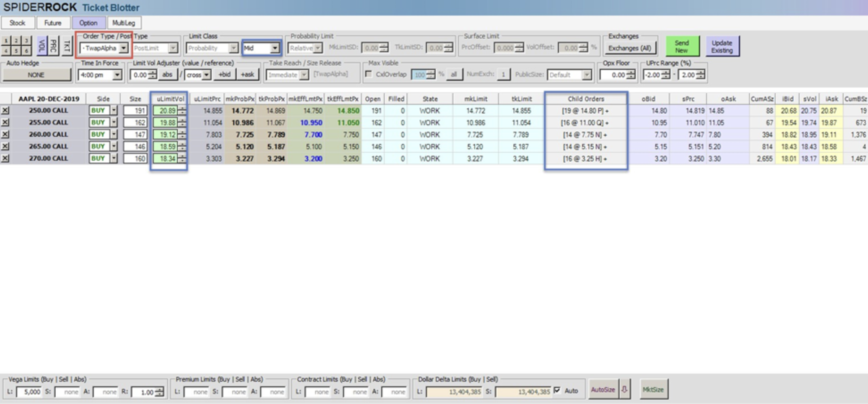Delete the 270.00 CALL row
Screen dimensions: 868x404
pyautogui.click(x=5, y=158)
